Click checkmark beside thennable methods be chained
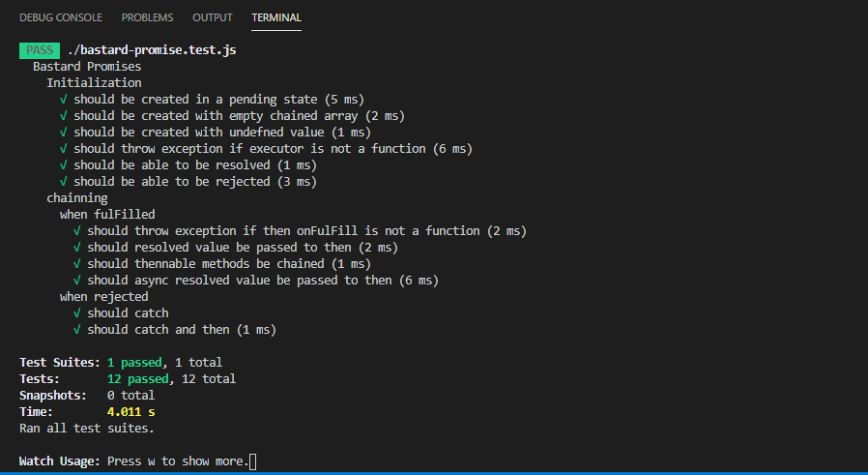Screen dimensions: 868x475 click(77, 264)
